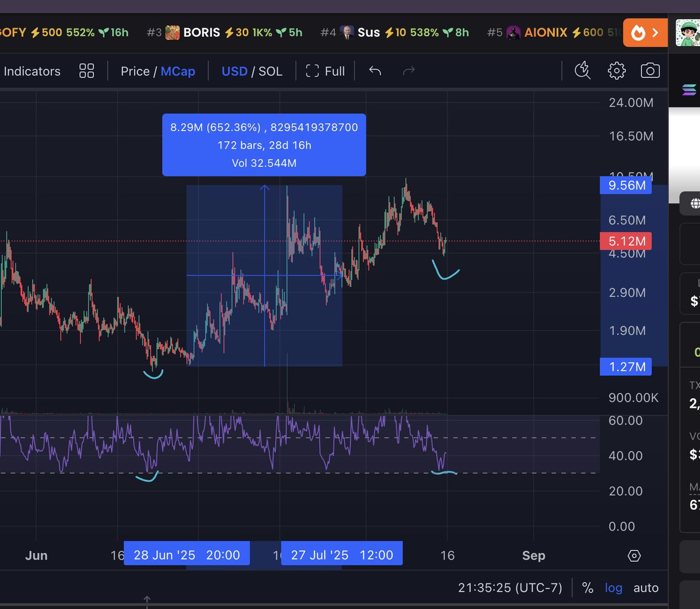
Task: Open the Sus token avatar
Action: pyautogui.click(x=346, y=33)
